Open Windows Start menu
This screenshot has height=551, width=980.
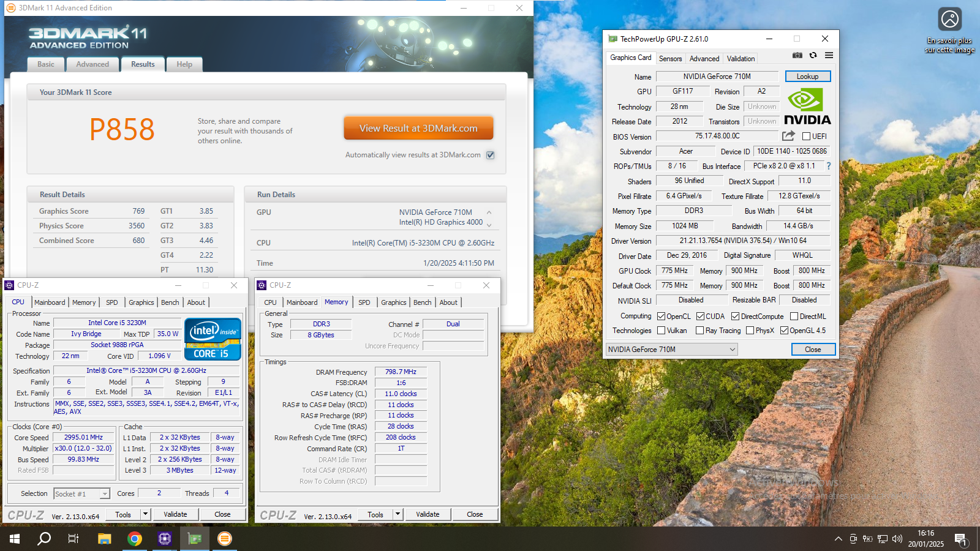click(15, 539)
